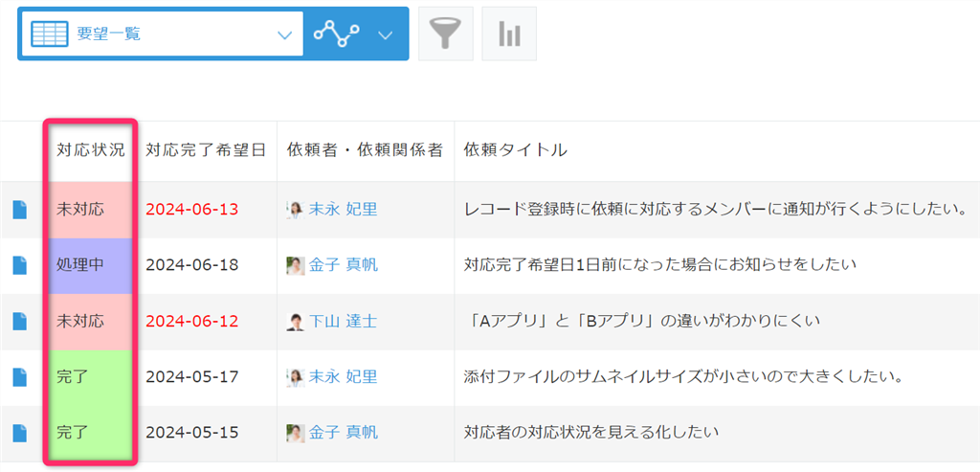The height and width of the screenshot is (472, 980).
Task: Expand the 要望一覧 view dropdown
Action: pos(283,34)
